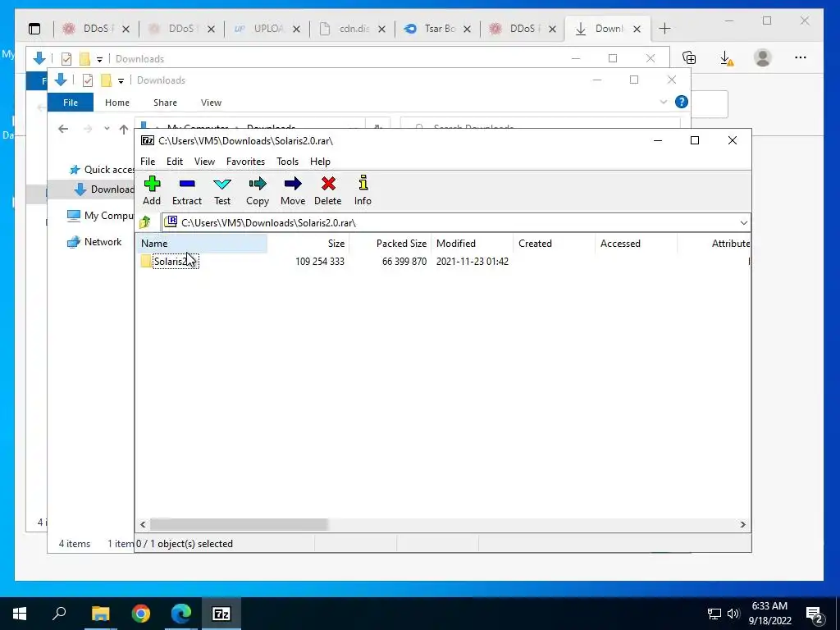Open the 7-Zip View menu
The height and width of the screenshot is (630, 840).
point(204,162)
